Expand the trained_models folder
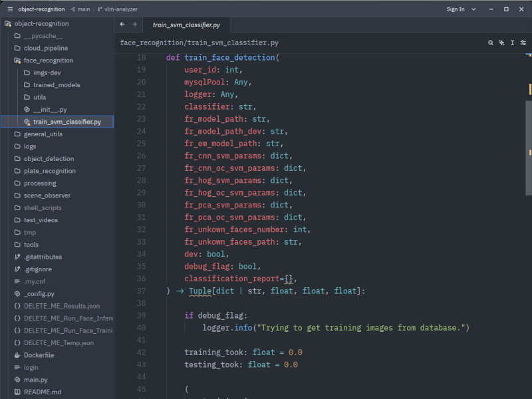Image resolution: width=532 pixels, height=399 pixels. pyautogui.click(x=57, y=85)
